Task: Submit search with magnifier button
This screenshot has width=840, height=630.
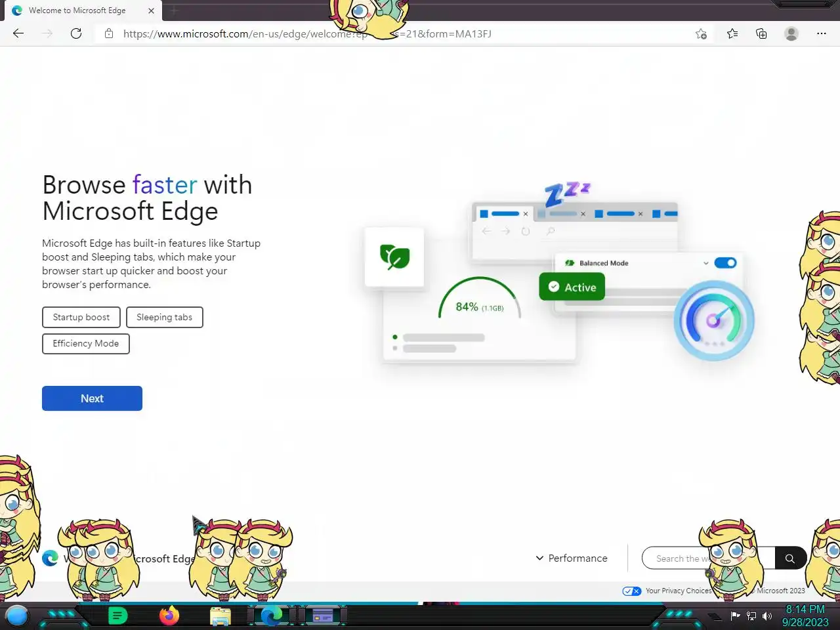Action: coord(790,558)
